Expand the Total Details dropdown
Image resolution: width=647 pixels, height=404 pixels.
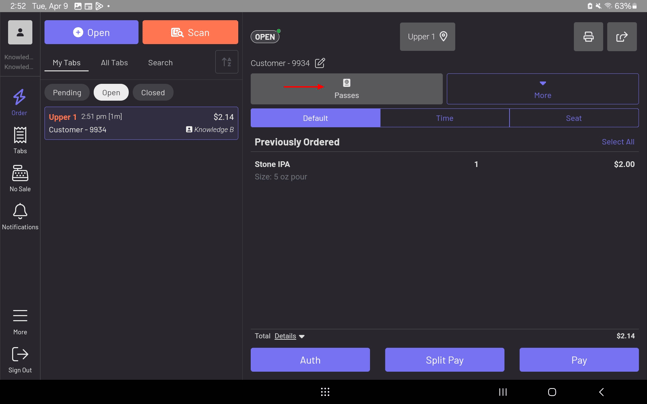click(x=290, y=336)
